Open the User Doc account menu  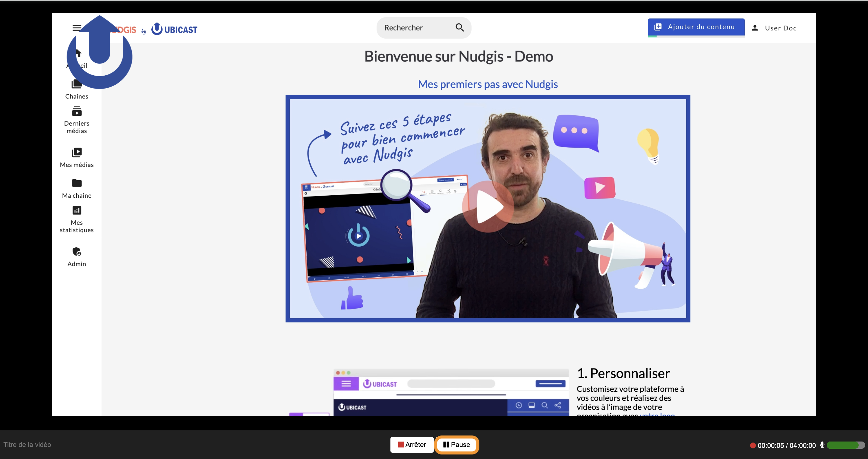(x=774, y=28)
